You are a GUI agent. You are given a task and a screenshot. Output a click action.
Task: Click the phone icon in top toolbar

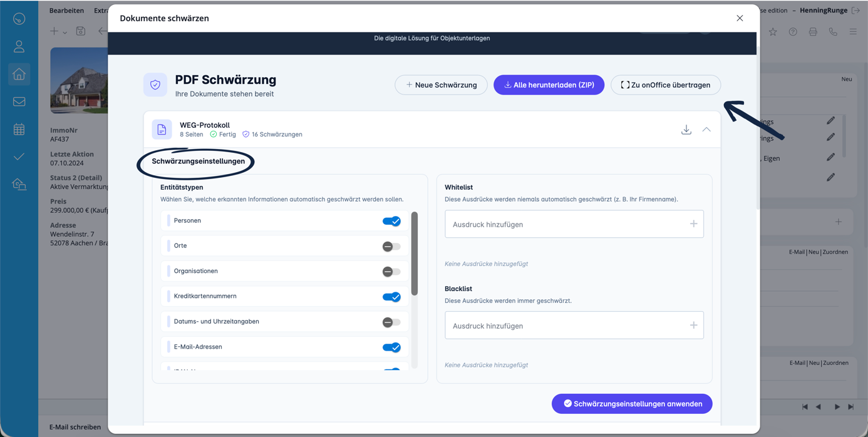[x=833, y=32]
